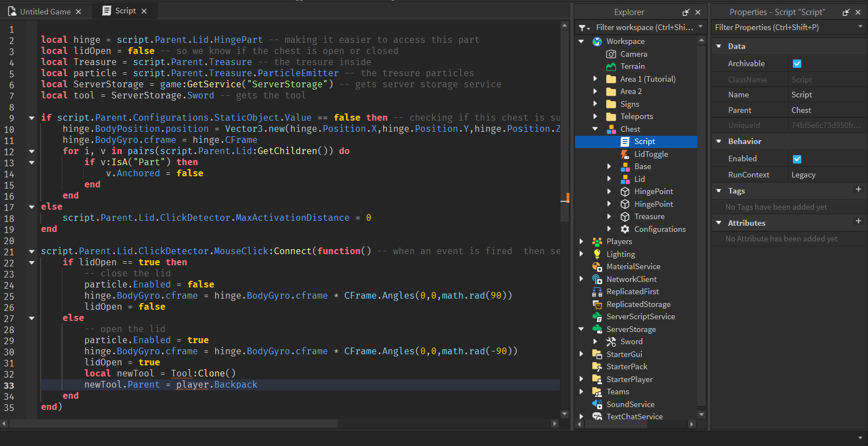Disable the script's Enabled checkbox
Image resolution: width=868 pixels, height=446 pixels.
(x=797, y=158)
